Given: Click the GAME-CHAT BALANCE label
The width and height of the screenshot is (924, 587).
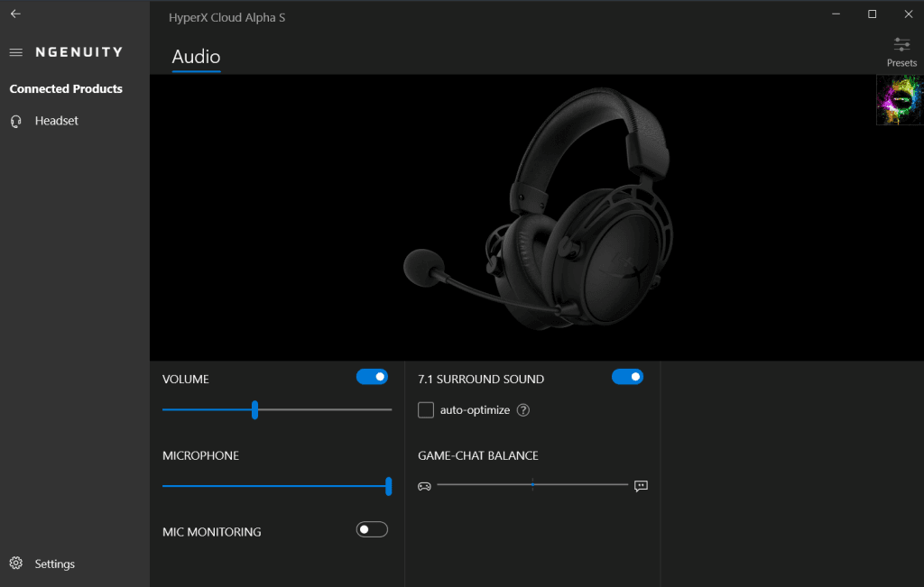Looking at the screenshot, I should tap(478, 456).
